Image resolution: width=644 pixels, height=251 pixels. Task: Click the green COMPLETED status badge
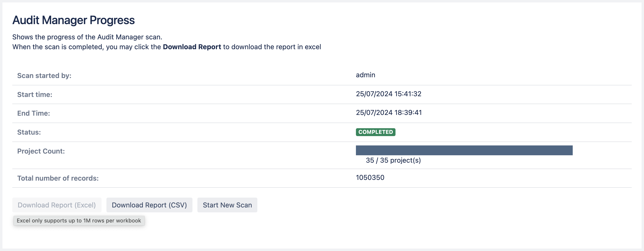point(375,132)
